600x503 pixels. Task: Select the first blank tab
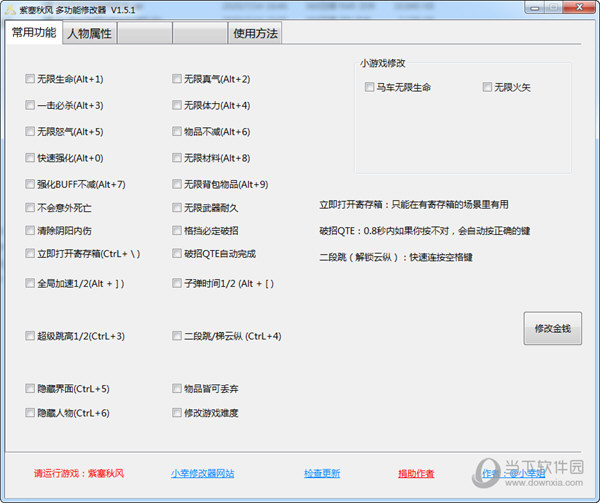[145, 33]
